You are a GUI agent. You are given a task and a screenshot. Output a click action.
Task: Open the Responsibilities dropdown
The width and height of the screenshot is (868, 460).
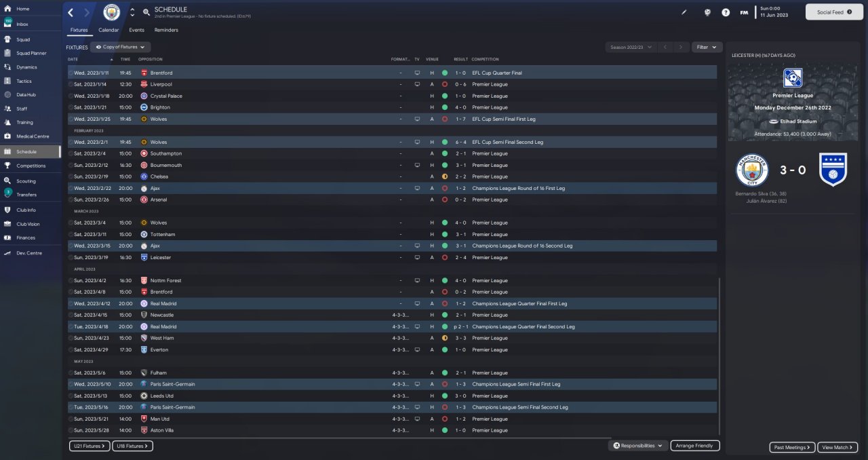click(x=637, y=446)
